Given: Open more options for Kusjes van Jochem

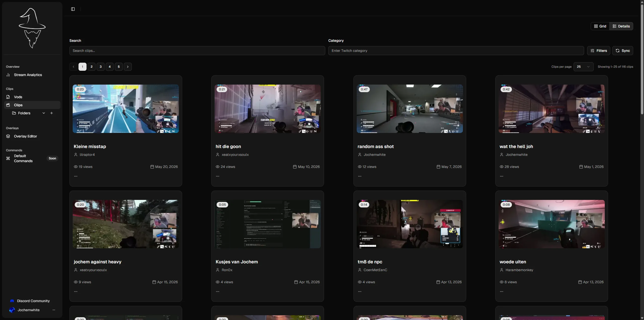Looking at the screenshot, I should [218, 292].
